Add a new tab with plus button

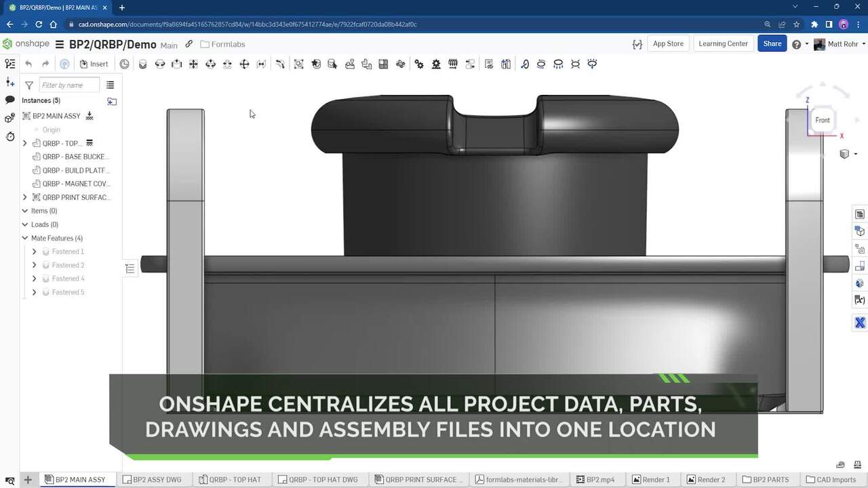point(28,480)
